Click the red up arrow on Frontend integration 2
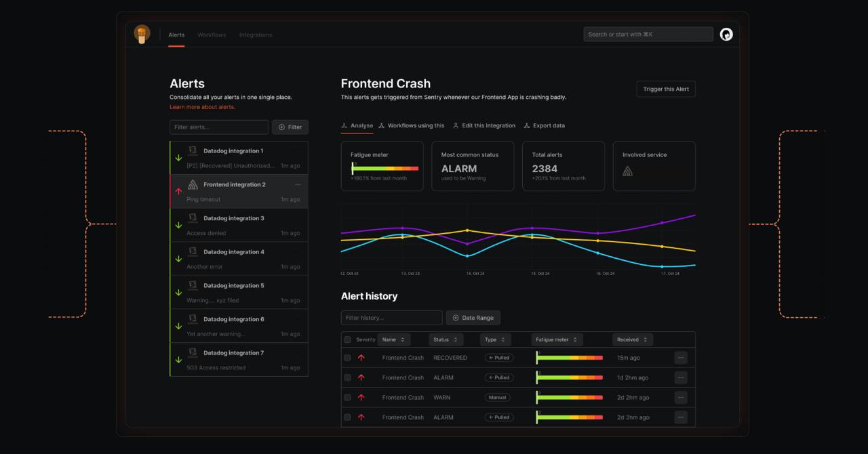The height and width of the screenshot is (454, 868). pos(178,192)
